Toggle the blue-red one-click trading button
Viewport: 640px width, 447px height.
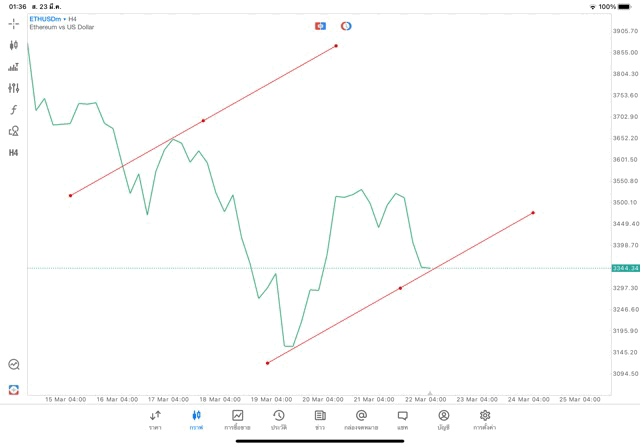pyautogui.click(x=320, y=26)
